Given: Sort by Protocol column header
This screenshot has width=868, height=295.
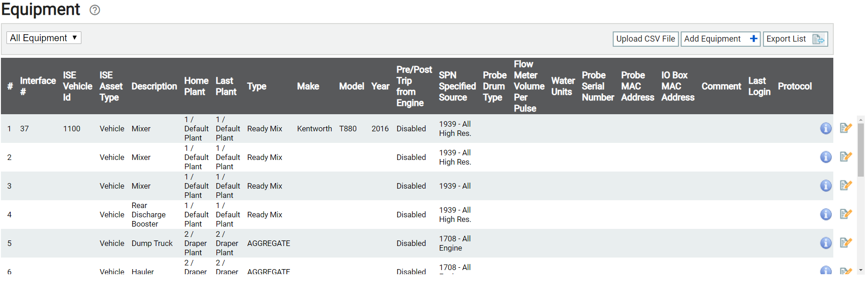Looking at the screenshot, I should [794, 86].
